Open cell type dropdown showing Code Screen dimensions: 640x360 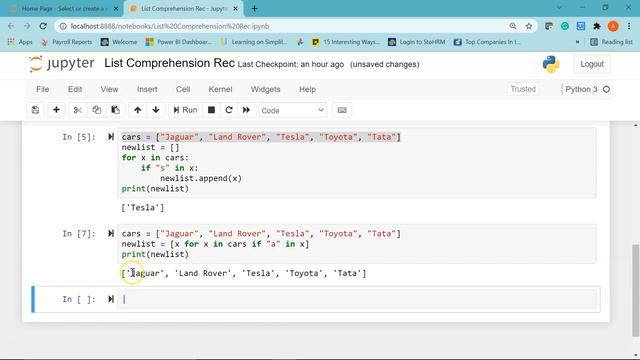(293, 111)
